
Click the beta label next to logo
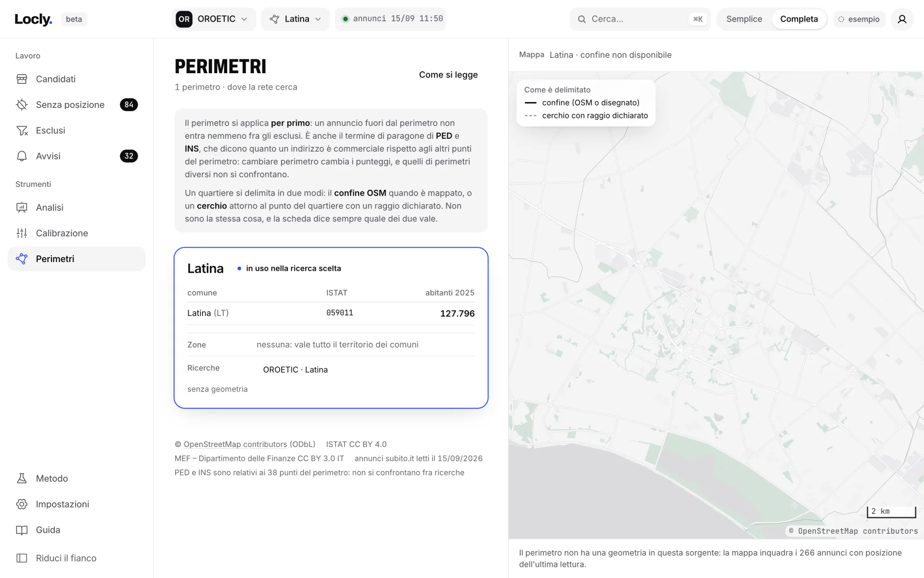coord(74,19)
